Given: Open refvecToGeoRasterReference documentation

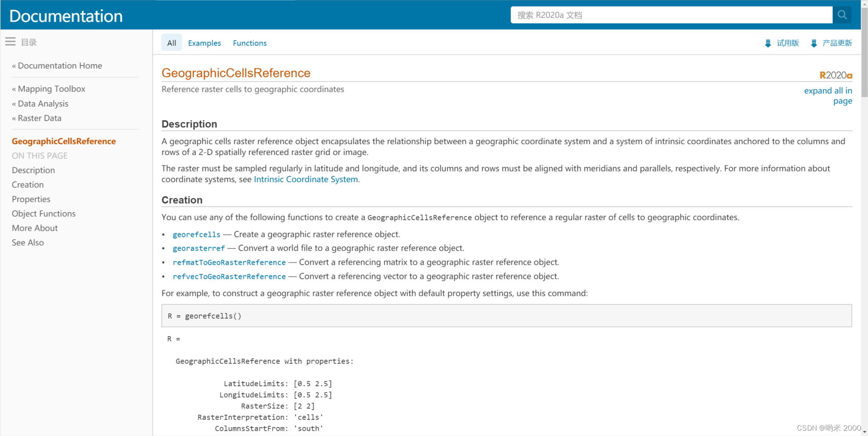Looking at the screenshot, I should tap(229, 276).
